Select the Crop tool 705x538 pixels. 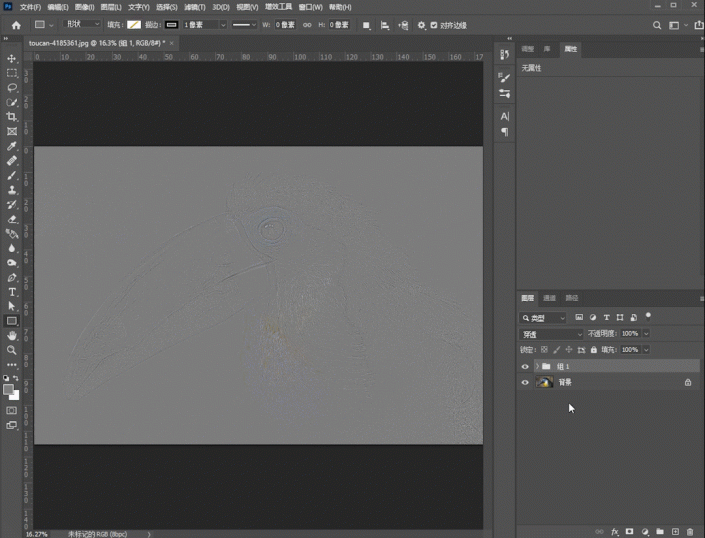click(12, 117)
